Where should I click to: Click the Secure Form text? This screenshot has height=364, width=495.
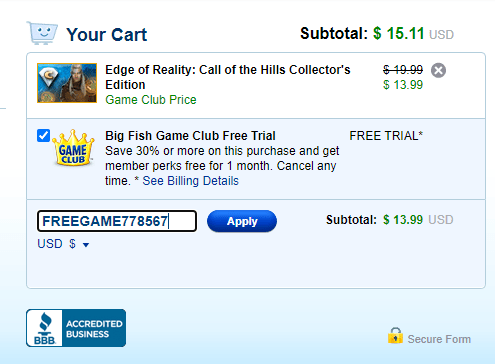coord(439,339)
